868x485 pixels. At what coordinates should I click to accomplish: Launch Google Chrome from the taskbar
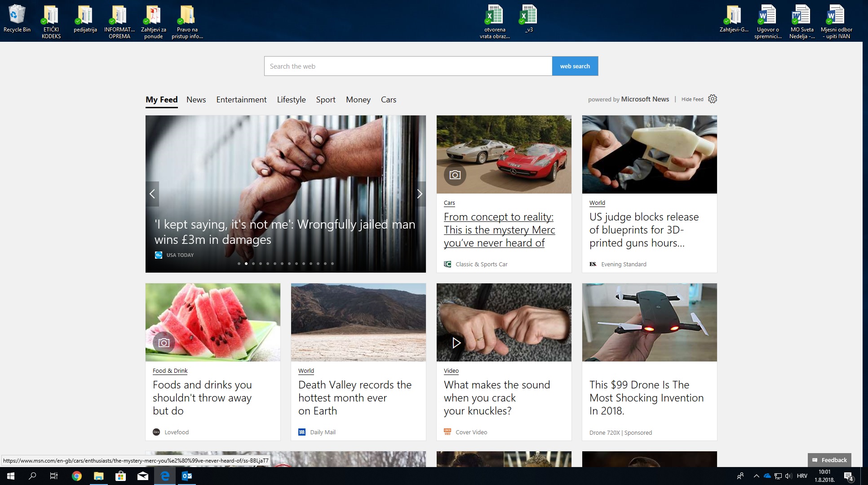(x=77, y=476)
